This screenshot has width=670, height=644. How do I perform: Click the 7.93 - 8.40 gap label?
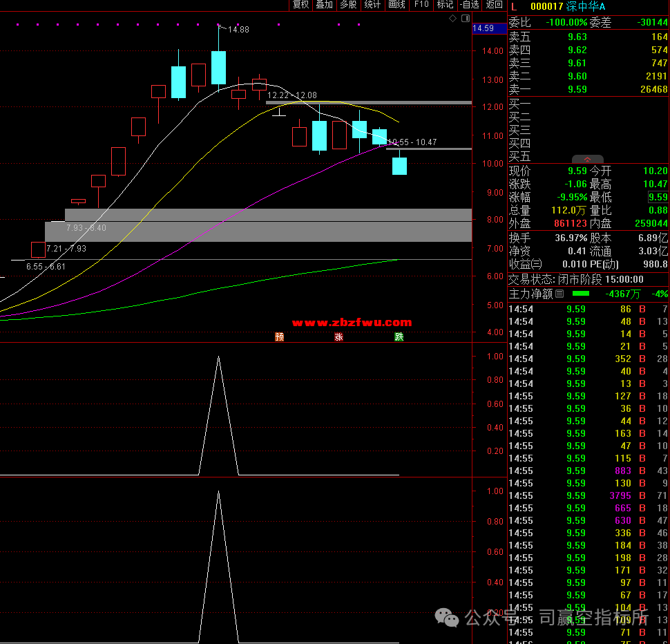pos(86,228)
